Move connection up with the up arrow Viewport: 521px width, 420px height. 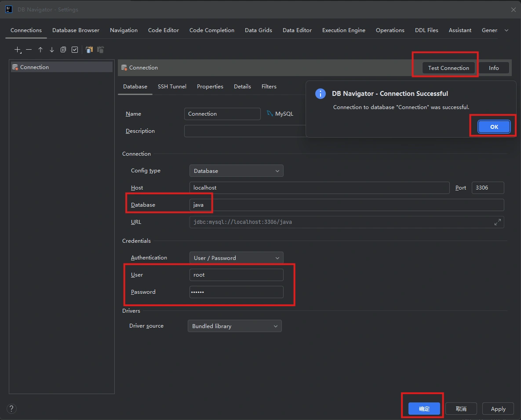[x=40, y=50]
